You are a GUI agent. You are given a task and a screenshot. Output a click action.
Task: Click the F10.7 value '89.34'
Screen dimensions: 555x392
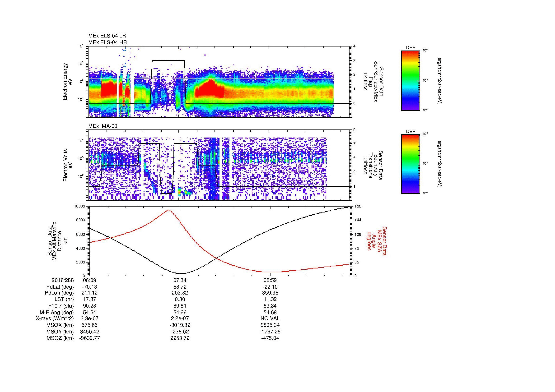[270, 306]
